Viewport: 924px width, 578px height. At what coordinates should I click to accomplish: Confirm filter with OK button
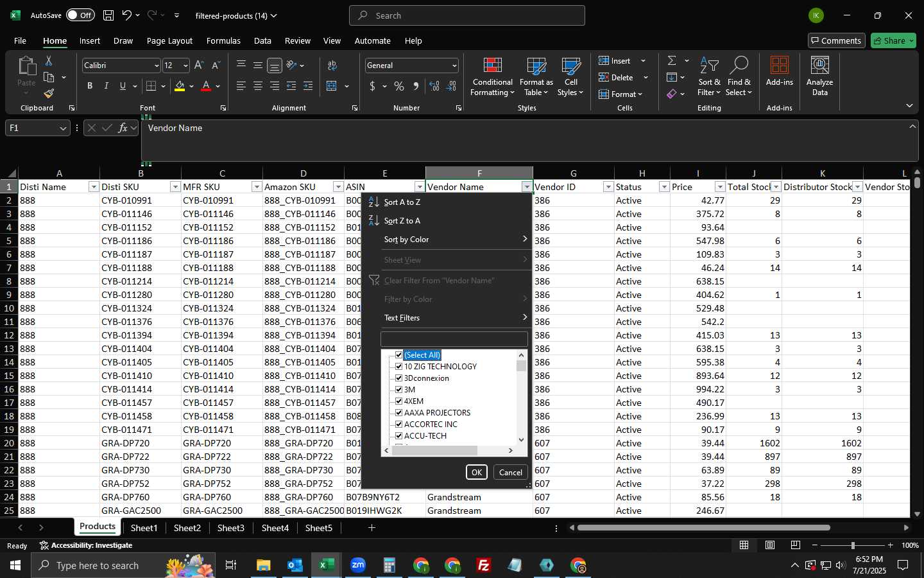[x=477, y=472]
